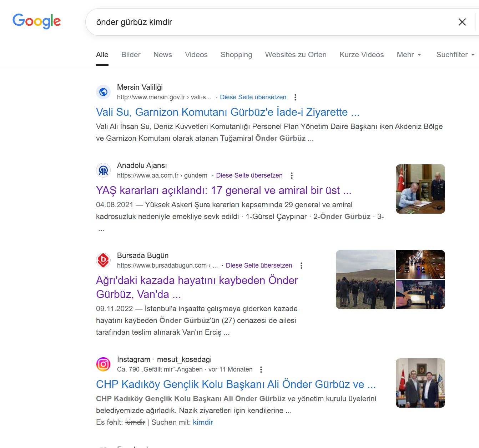Viewport: 479px width, 448px height.
Task: Open options menu for Instagram result
Action: coord(261,369)
